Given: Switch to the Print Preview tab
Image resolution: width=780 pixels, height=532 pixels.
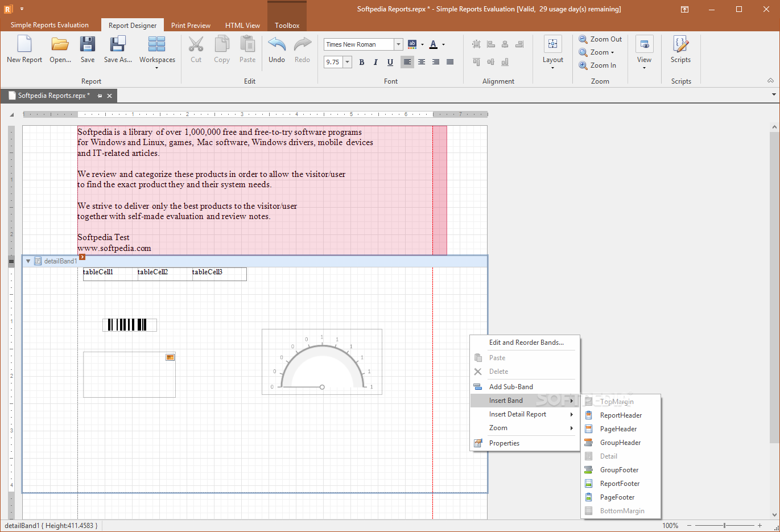Looking at the screenshot, I should point(191,26).
